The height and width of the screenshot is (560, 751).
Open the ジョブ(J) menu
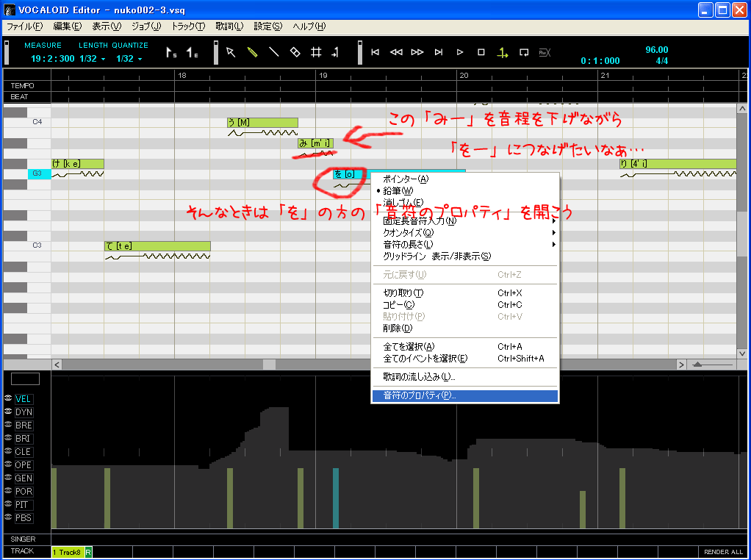pos(146,26)
